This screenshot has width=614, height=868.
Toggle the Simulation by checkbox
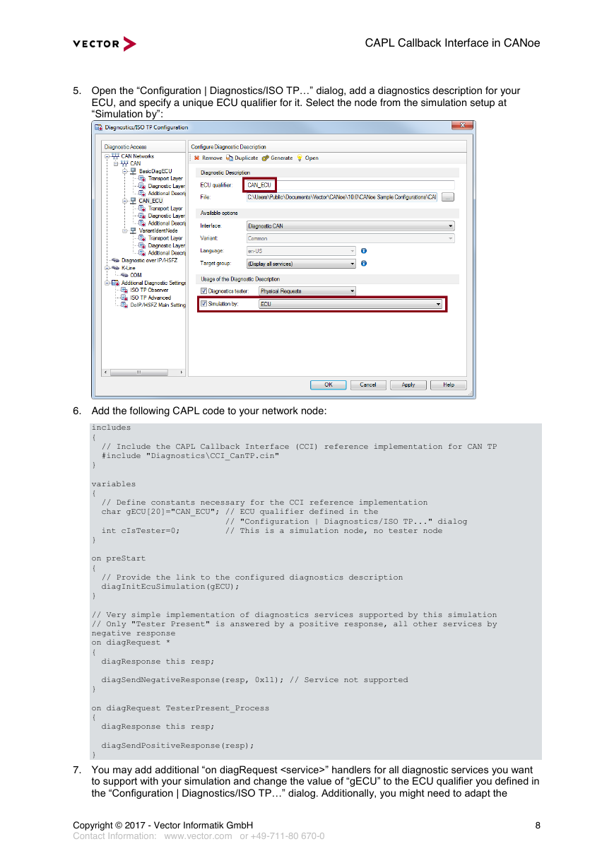tap(203, 304)
